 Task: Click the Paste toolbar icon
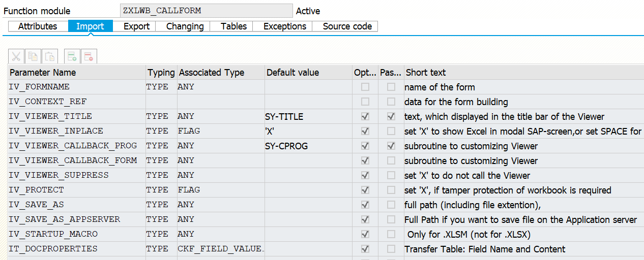click(49, 56)
